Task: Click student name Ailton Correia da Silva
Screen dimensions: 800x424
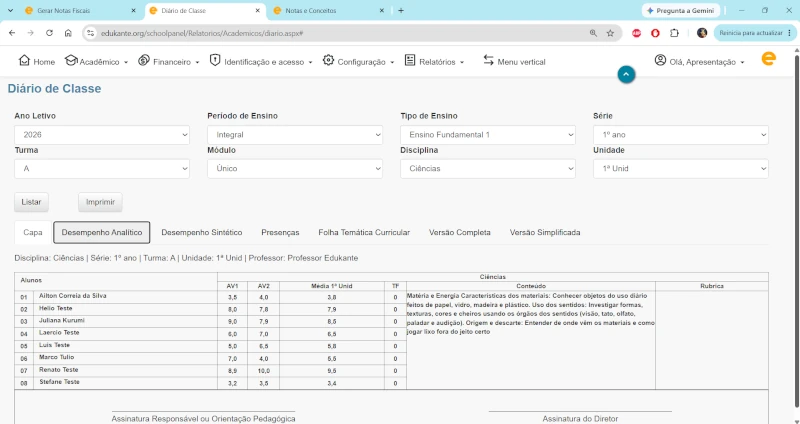Action: 72,296
